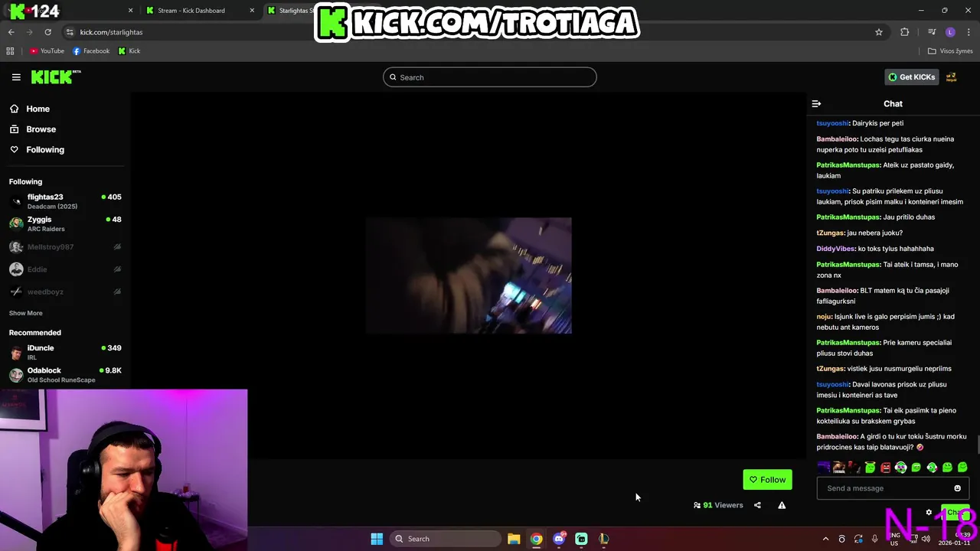Report stream with warning triangle icon
Viewport: 980px width, 551px height.
[782, 505]
